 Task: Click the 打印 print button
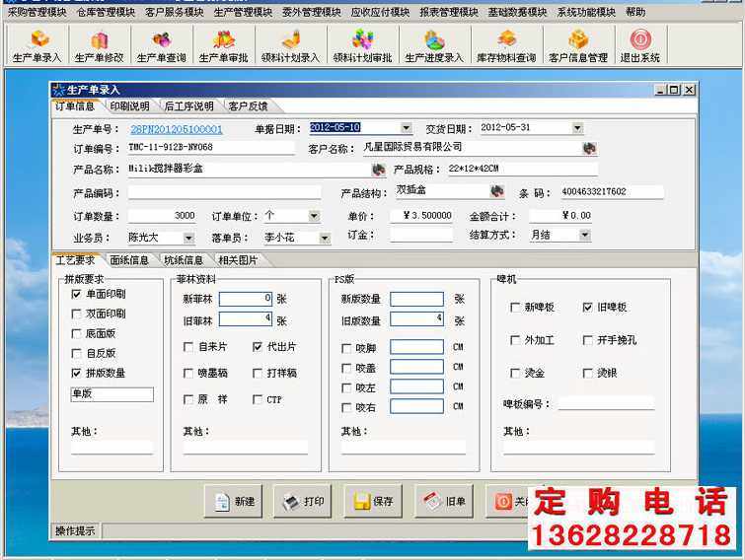(x=303, y=501)
